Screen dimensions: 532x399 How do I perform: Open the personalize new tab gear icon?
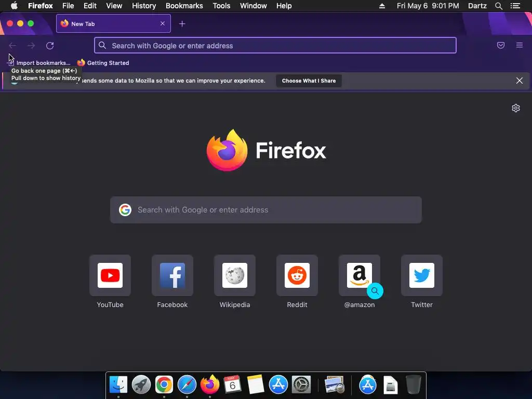pos(516,108)
